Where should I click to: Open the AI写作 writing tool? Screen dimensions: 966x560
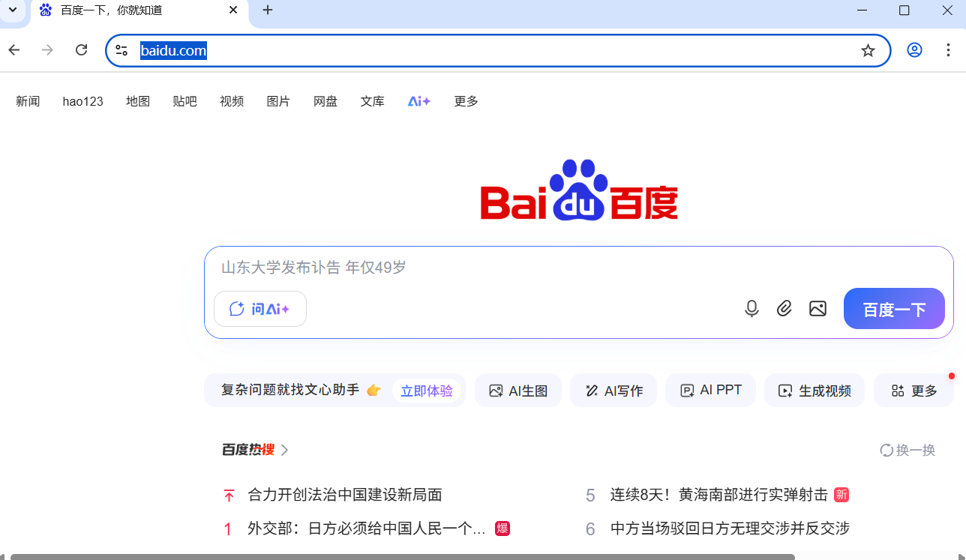[613, 390]
